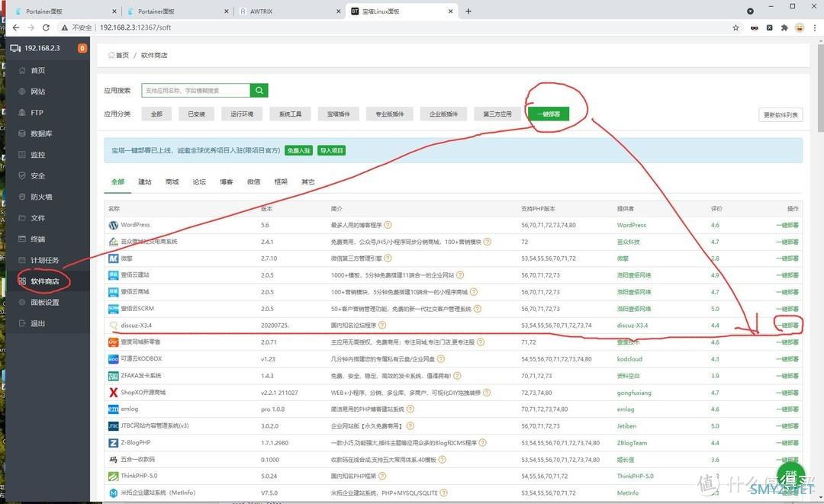Open Chrome three-dot menu
The height and width of the screenshot is (504, 824).
(815, 27)
